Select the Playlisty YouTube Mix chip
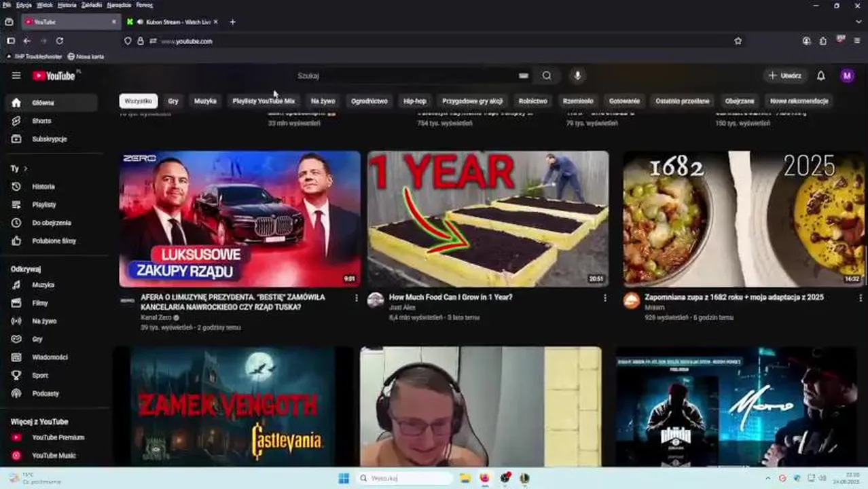 pos(264,101)
